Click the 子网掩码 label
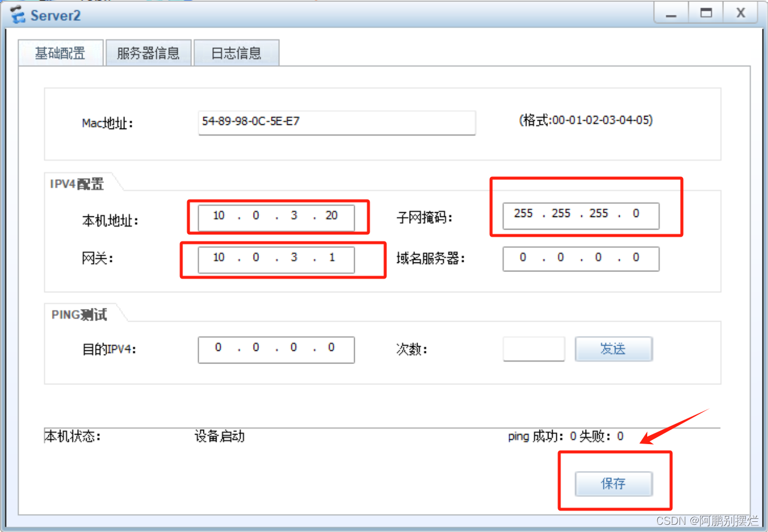 click(x=425, y=218)
